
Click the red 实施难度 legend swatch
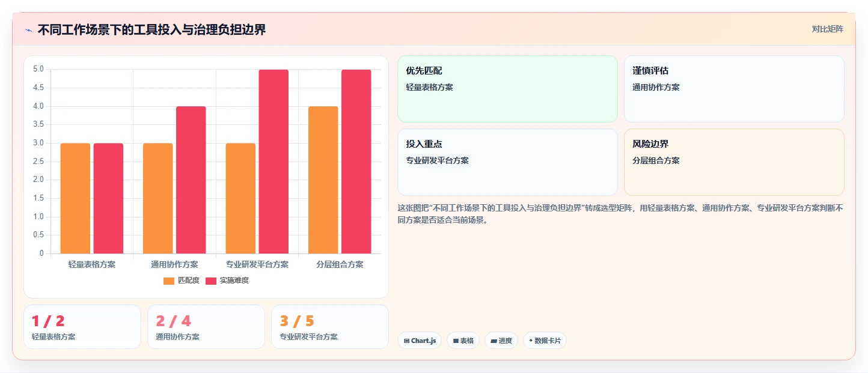211,281
